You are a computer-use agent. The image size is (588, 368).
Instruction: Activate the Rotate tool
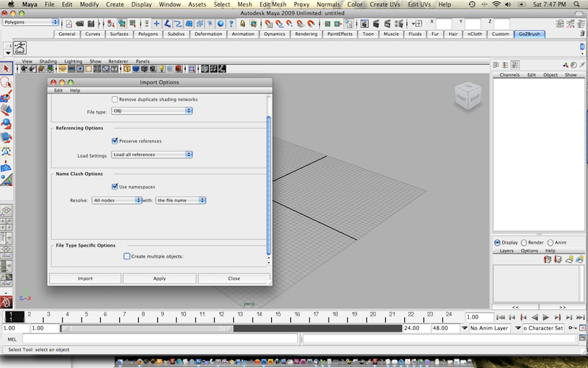(x=6, y=123)
